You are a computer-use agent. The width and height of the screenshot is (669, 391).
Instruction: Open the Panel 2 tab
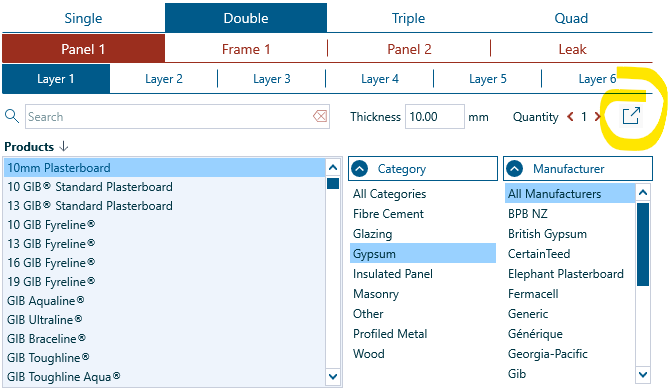pos(409,49)
